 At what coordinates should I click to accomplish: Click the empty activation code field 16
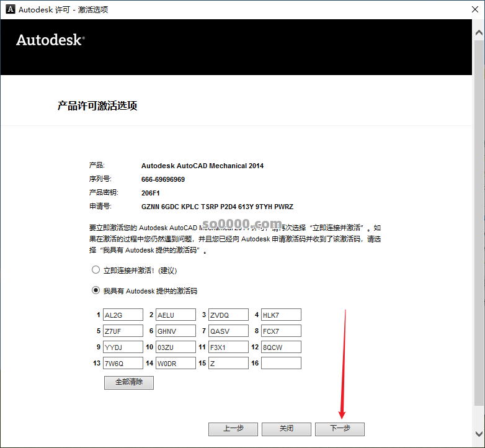tap(281, 363)
